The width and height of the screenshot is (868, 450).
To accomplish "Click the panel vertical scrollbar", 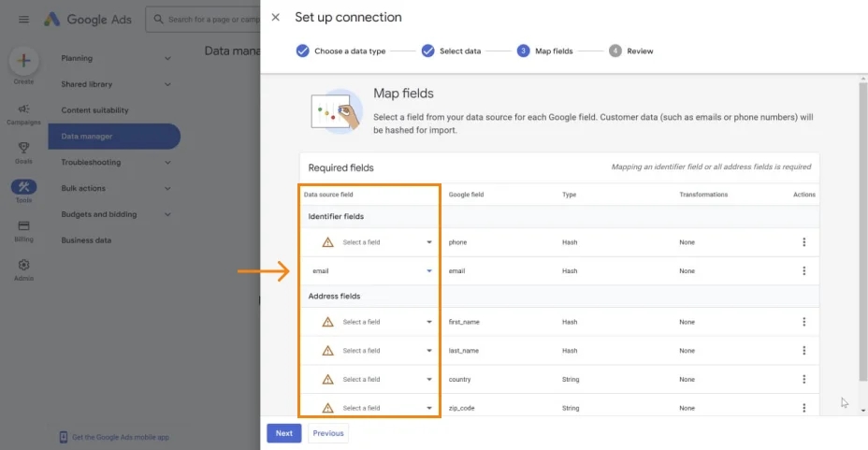I will tap(863, 232).
